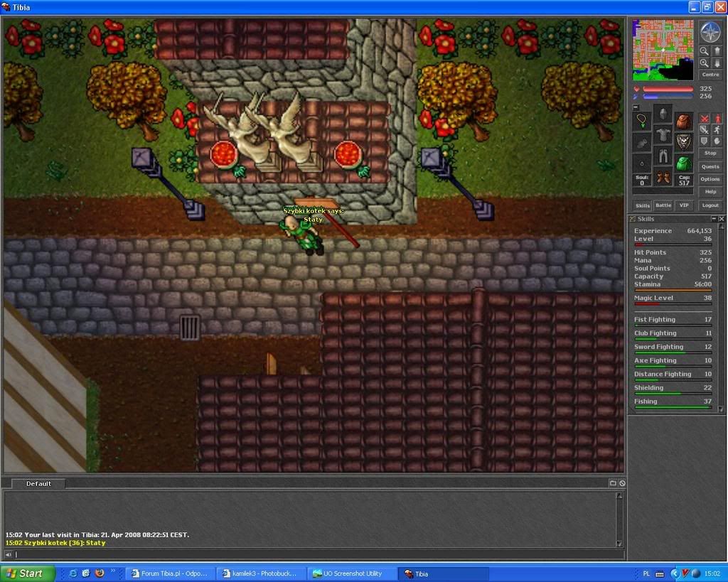Switch to Forum Tibia.pl taskbar window

[x=171, y=573]
